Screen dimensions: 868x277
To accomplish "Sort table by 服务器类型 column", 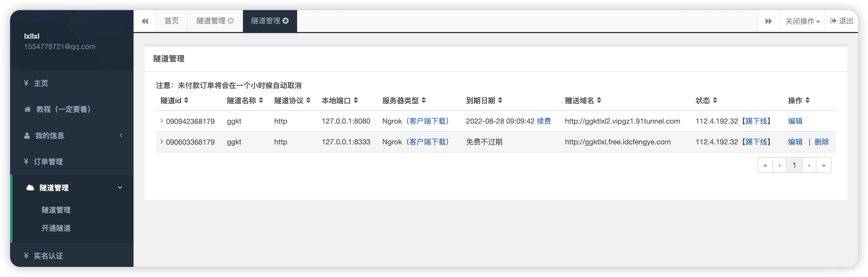I will point(404,100).
